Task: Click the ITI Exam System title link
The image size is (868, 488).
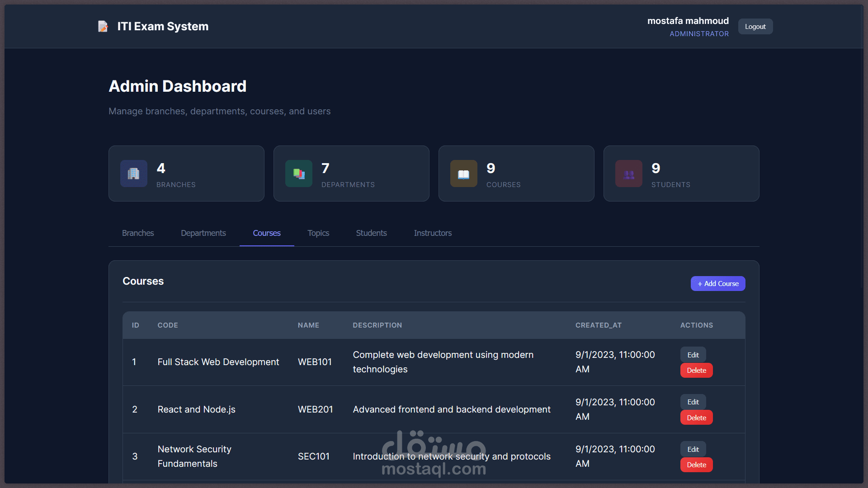Action: click(163, 27)
